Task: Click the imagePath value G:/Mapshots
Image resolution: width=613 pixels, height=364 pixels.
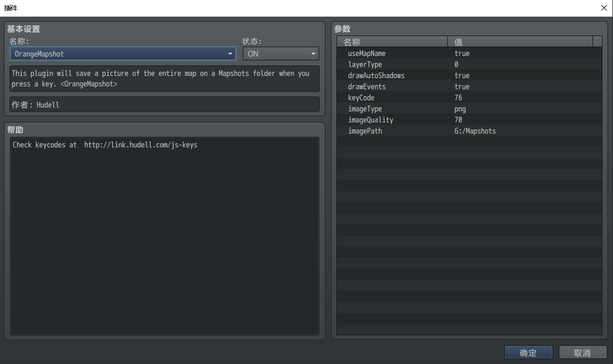Action: 475,131
